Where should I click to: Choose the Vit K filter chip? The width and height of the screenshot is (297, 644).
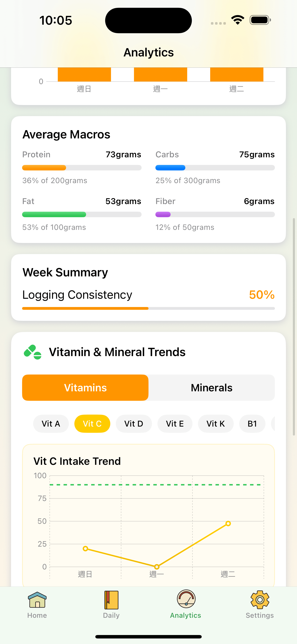[215, 424]
